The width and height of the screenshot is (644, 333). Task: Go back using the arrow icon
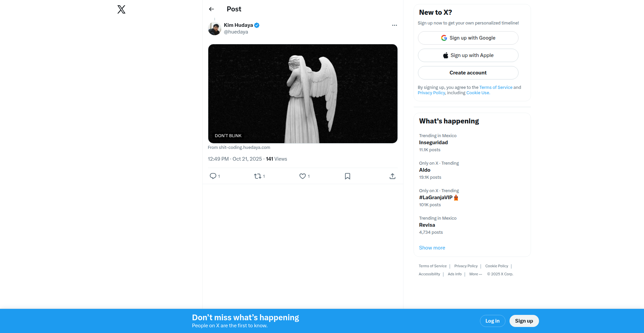211,9
